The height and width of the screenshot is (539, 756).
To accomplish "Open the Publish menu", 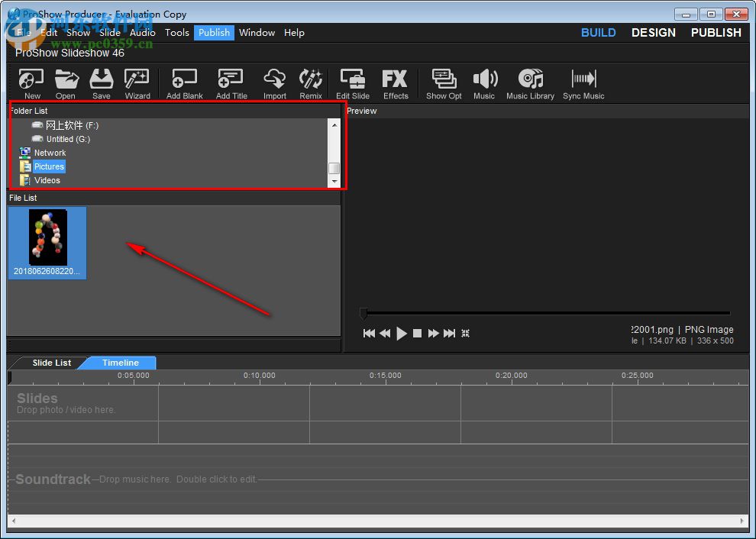I will pyautogui.click(x=214, y=32).
